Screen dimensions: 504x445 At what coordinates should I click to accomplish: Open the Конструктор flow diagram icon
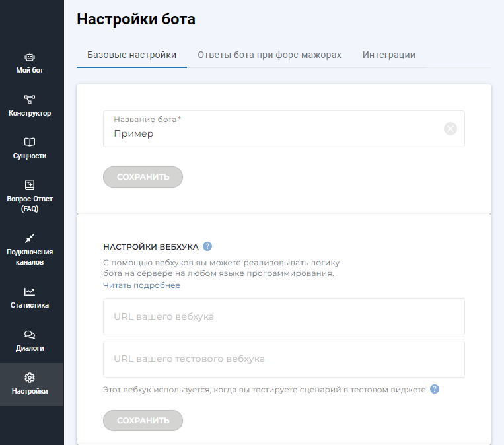point(30,100)
